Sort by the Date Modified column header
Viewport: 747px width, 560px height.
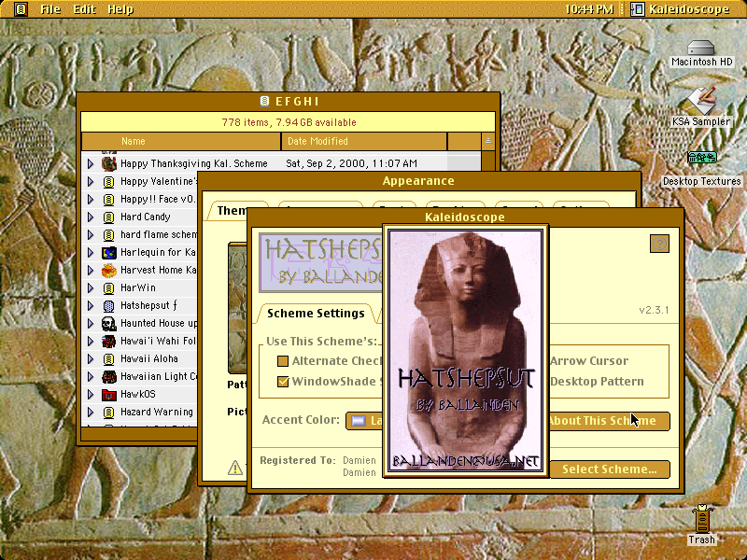point(364,142)
